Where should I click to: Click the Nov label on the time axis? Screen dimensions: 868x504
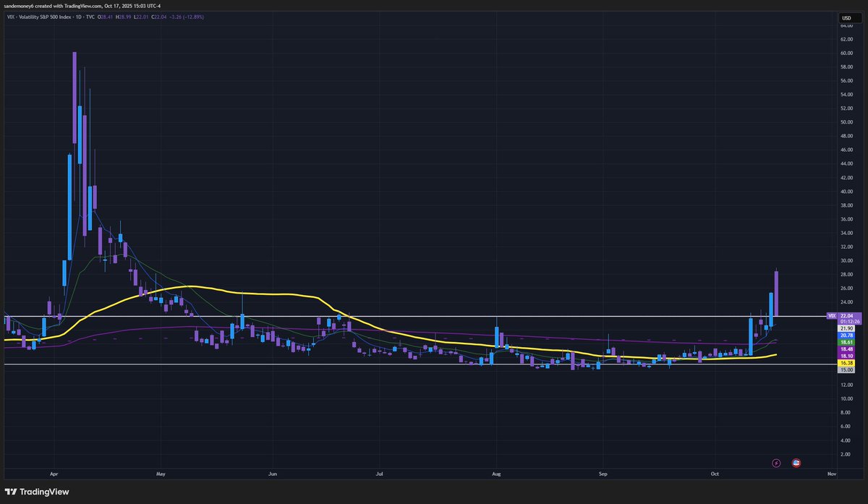pyautogui.click(x=830, y=474)
